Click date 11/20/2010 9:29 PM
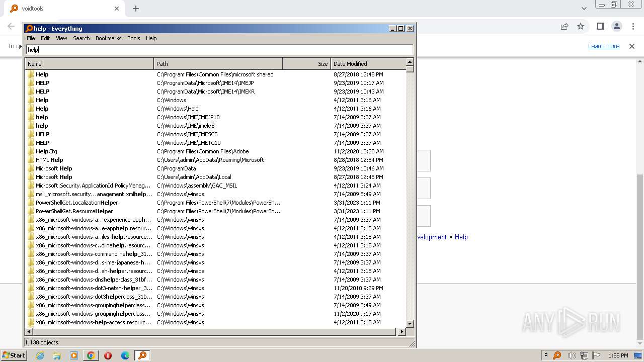The image size is (644, 362). [358, 288]
